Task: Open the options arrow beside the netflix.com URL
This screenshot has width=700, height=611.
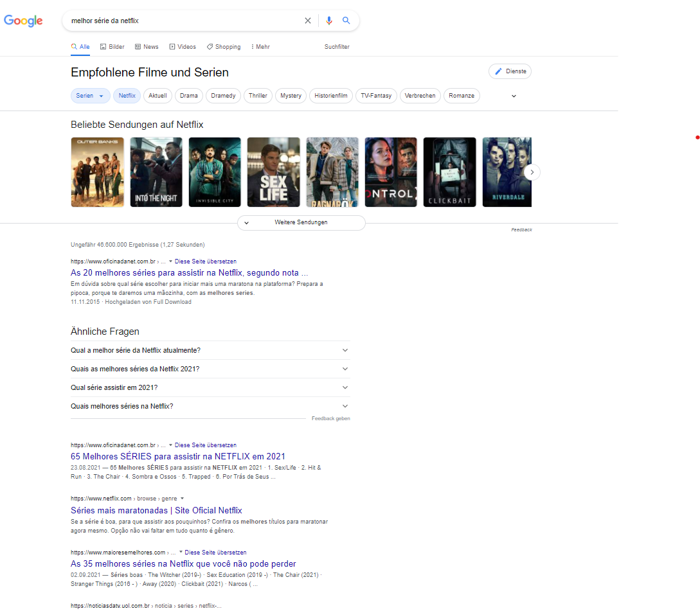Action: click(x=182, y=499)
